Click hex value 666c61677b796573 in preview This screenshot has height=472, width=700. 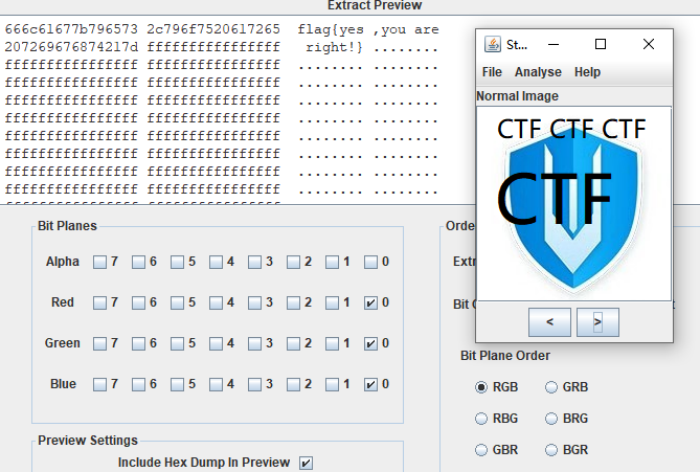click(x=71, y=29)
